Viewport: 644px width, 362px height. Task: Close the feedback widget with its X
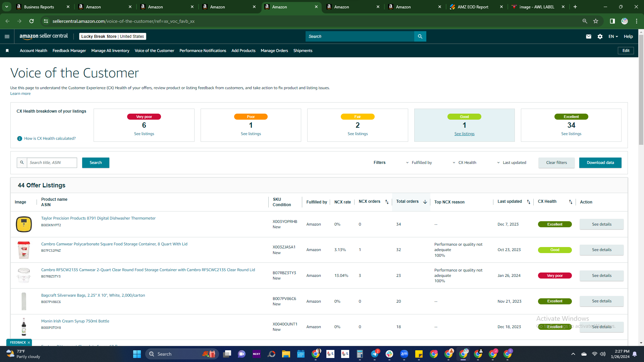tap(29, 343)
